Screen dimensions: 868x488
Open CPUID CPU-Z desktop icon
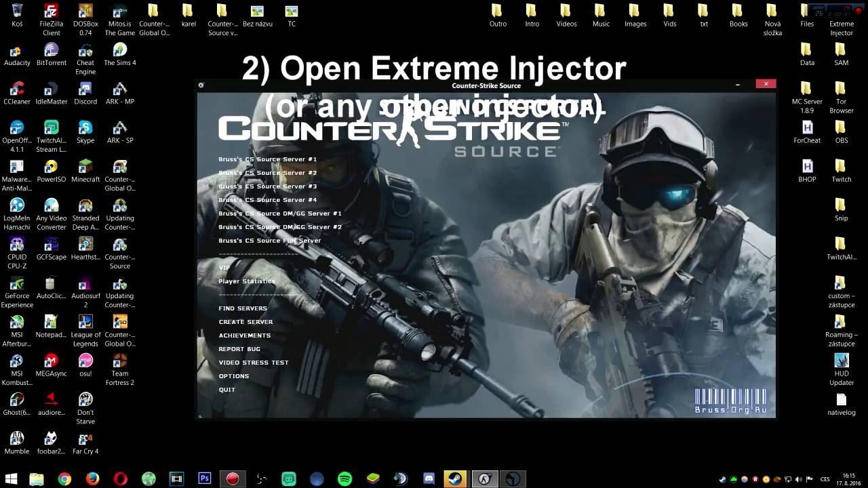click(x=17, y=252)
